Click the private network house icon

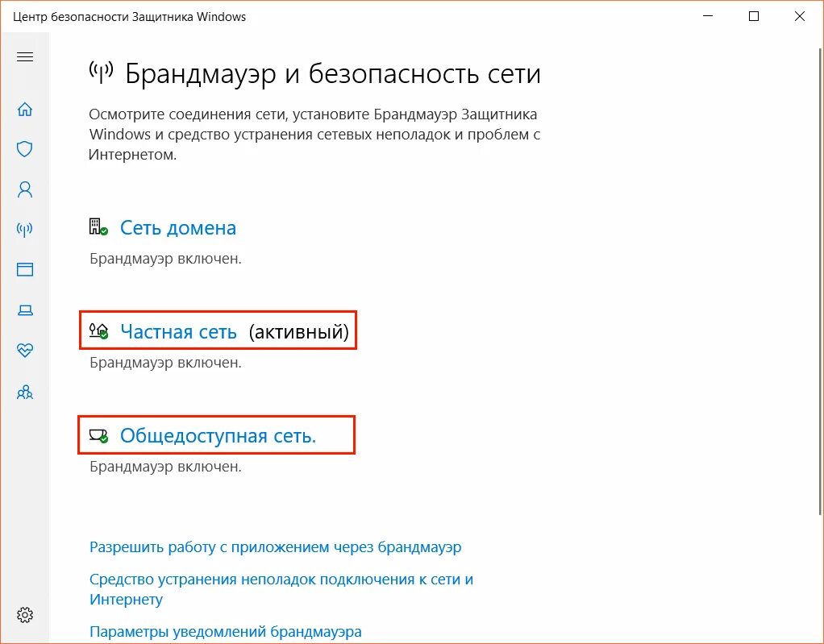click(98, 331)
